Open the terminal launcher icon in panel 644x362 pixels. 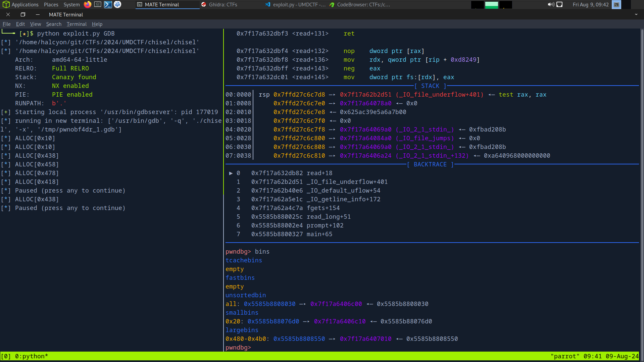pyautogui.click(x=98, y=4)
